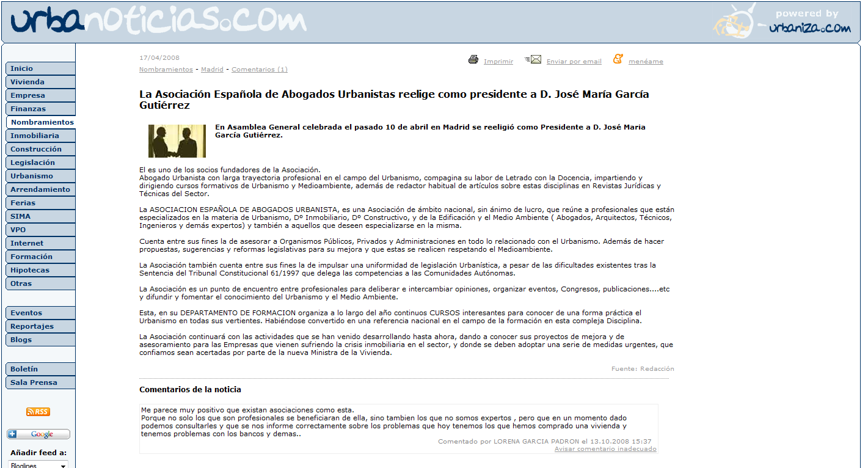Navigate to the Inicio page
This screenshot has width=868, height=468.
tap(22, 68)
